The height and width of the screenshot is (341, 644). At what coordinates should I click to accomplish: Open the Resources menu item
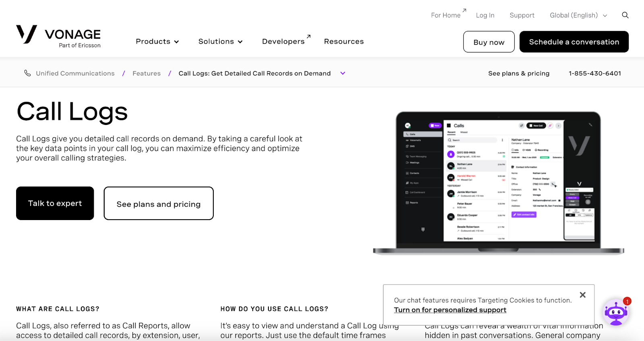344,42
